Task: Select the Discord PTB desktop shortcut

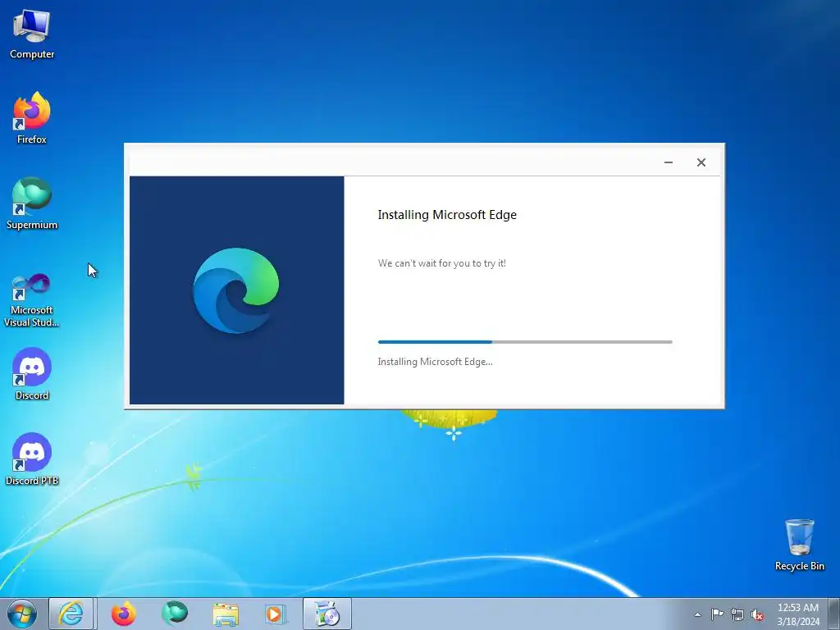Action: 32,459
